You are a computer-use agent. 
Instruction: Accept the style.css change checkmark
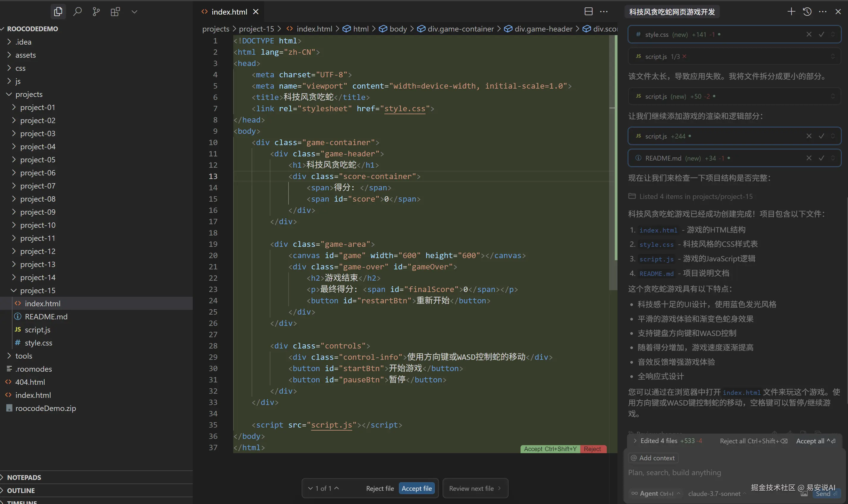[x=821, y=34]
